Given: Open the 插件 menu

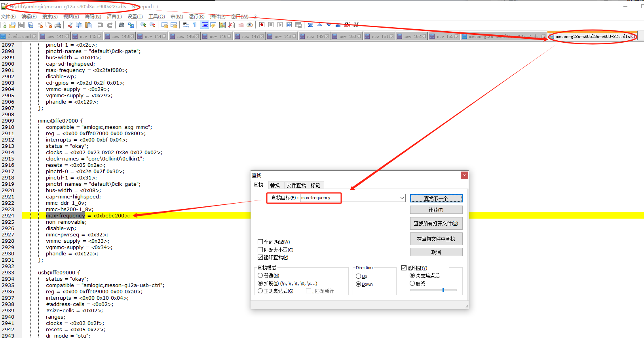Looking at the screenshot, I should pyautogui.click(x=217, y=16).
